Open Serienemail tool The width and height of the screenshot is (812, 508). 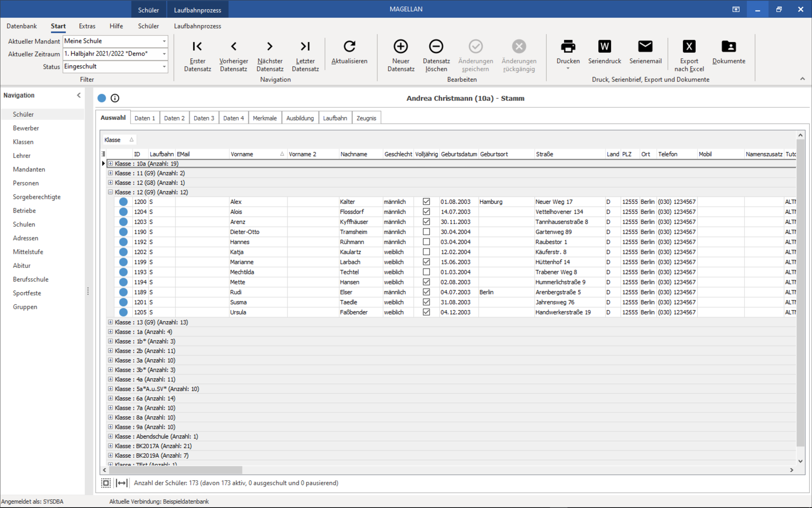coord(645,52)
